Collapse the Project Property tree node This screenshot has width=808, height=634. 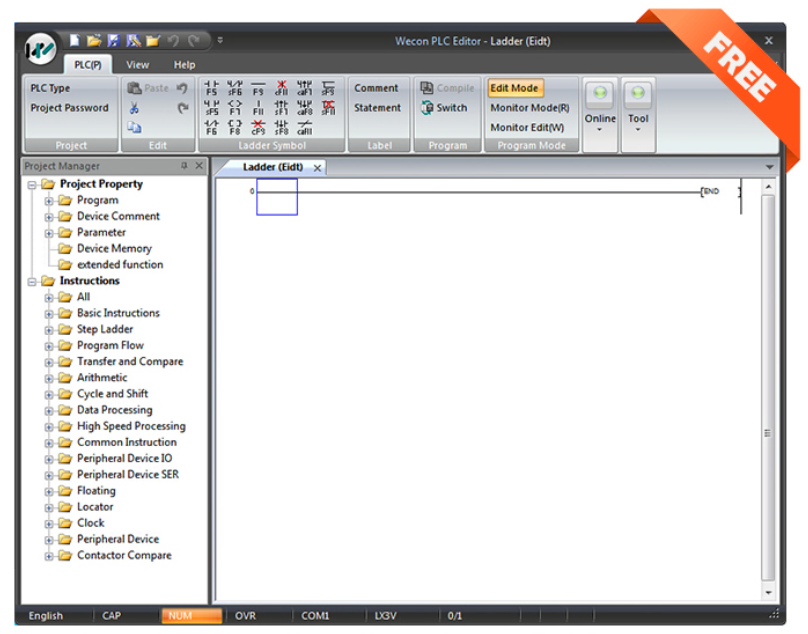(x=32, y=185)
